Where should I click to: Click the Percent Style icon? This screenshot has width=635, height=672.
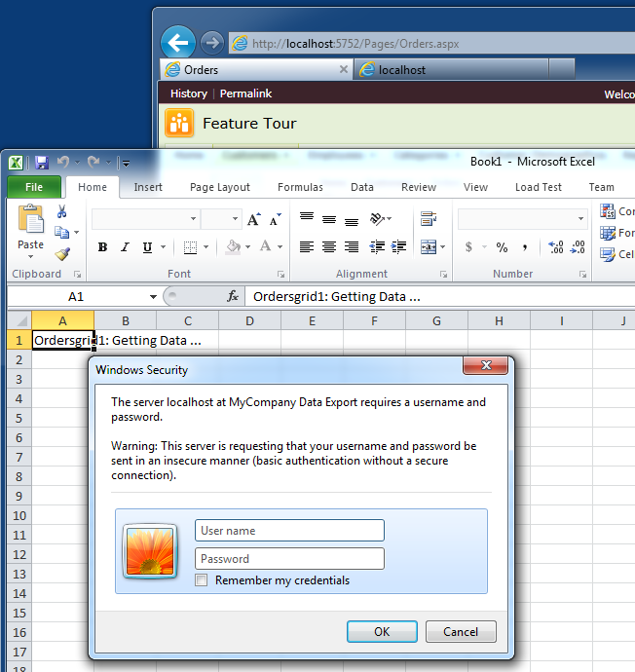click(502, 246)
